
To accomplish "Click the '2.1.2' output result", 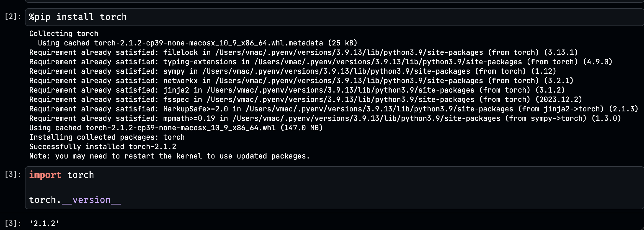I will [x=44, y=223].
